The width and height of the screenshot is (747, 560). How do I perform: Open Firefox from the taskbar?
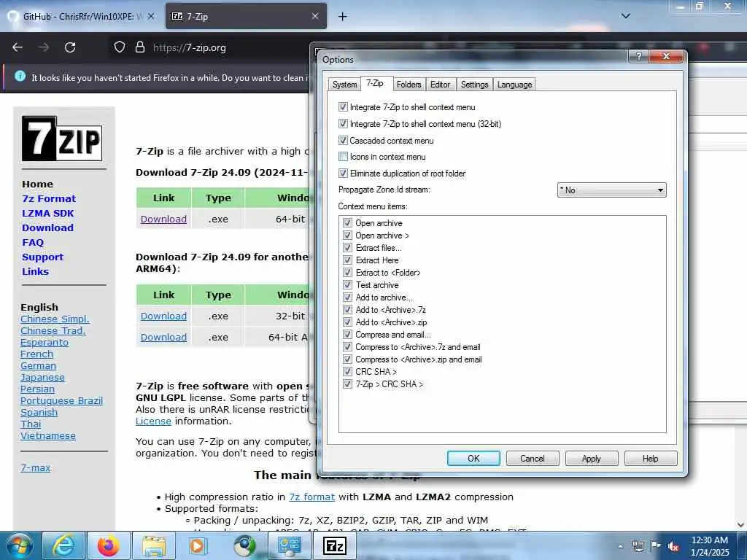click(109, 545)
